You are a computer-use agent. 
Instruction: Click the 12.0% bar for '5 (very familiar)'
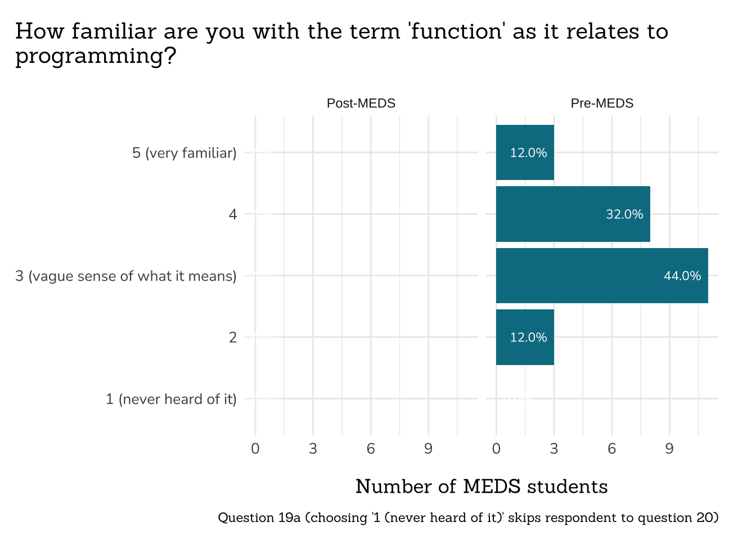pos(525,152)
